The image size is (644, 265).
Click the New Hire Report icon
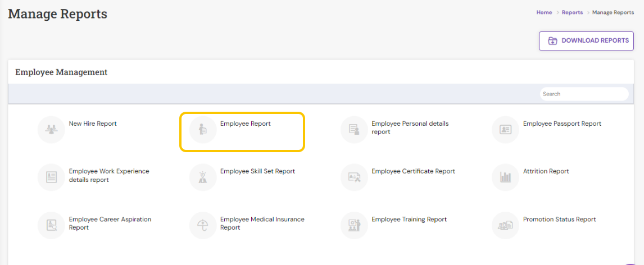51,130
